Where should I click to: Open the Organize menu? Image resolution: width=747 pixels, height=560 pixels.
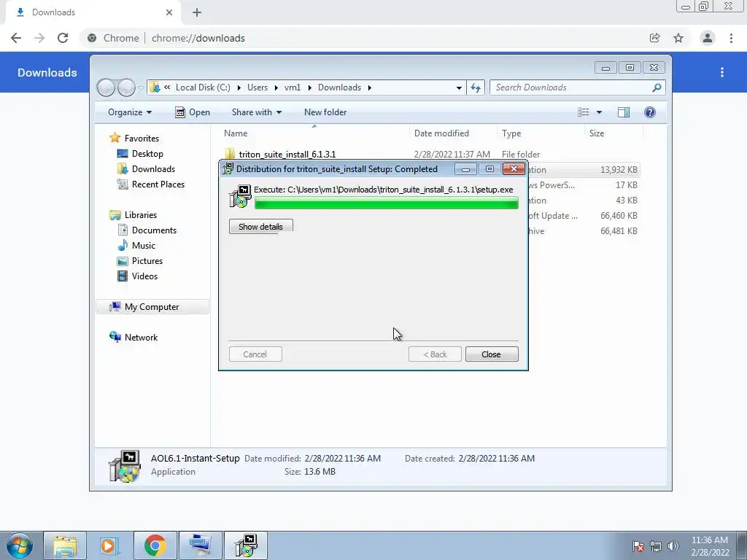pyautogui.click(x=130, y=112)
